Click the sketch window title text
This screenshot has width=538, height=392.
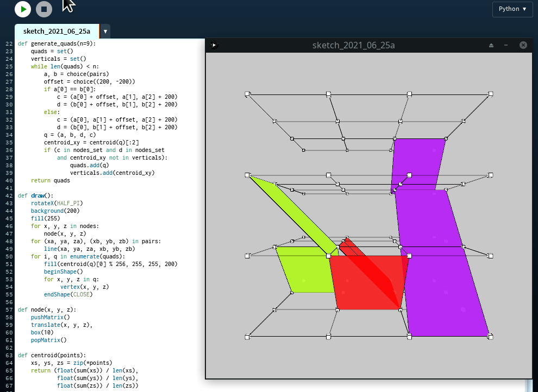tap(353, 45)
